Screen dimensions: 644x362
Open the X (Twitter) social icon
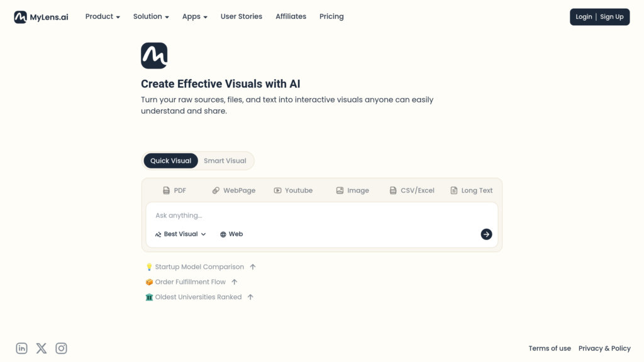coord(42,348)
